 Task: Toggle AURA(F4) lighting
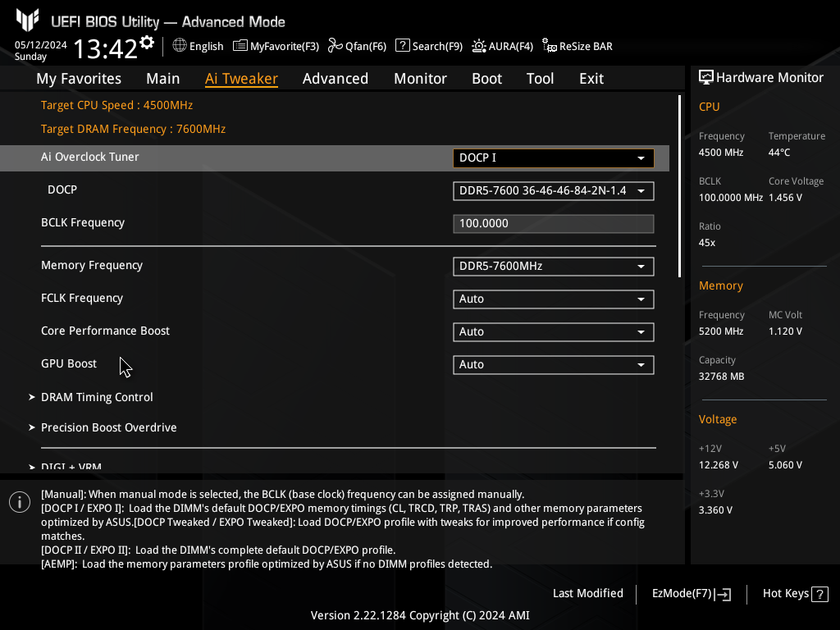coord(503,46)
